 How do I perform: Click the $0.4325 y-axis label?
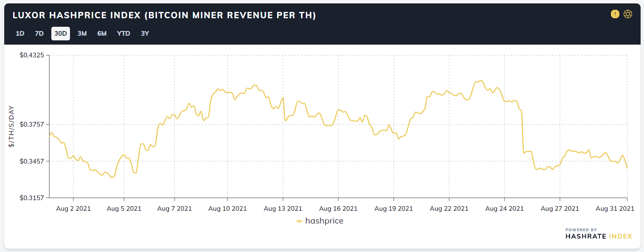click(x=32, y=55)
